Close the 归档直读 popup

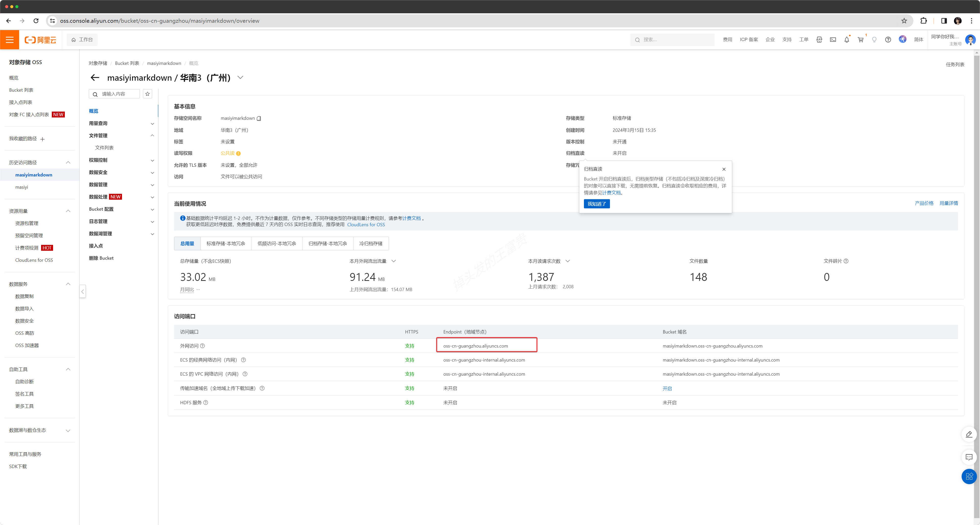click(724, 169)
